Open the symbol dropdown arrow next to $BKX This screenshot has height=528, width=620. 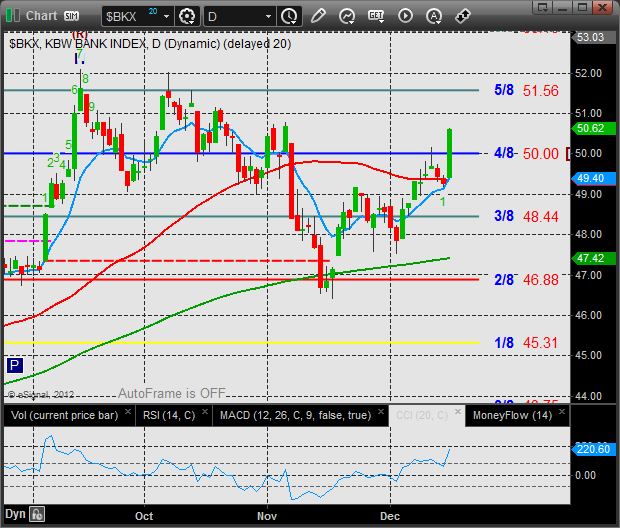pyautogui.click(x=166, y=17)
